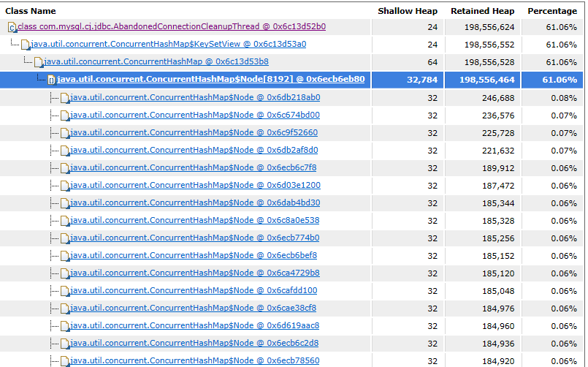Click retained heap value 198,556,528

pos(489,62)
